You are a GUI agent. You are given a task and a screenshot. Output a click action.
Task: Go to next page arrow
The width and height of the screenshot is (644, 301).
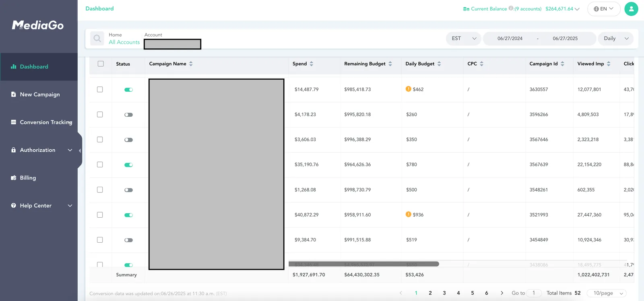pyautogui.click(x=502, y=293)
